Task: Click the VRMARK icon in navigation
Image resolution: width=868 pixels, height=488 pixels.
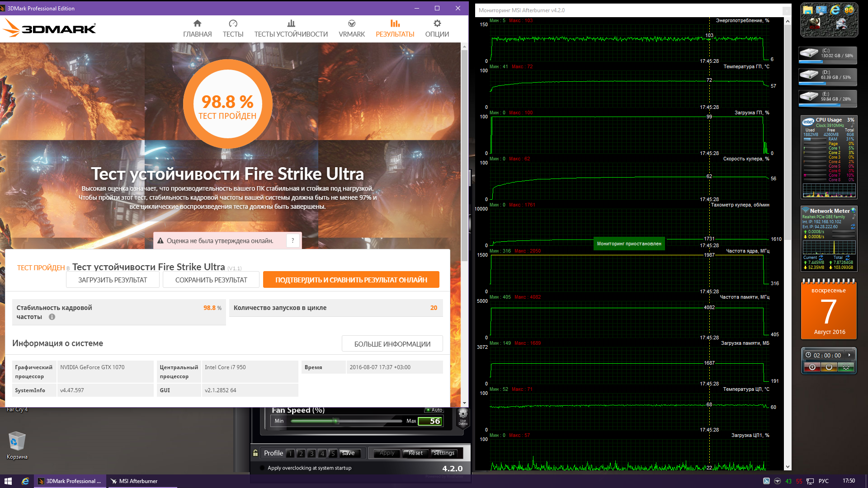Action: coord(352,23)
